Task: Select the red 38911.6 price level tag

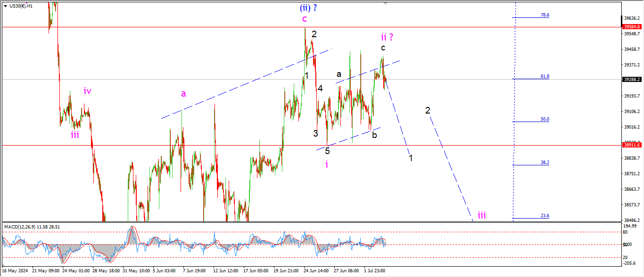Action: click(x=631, y=145)
